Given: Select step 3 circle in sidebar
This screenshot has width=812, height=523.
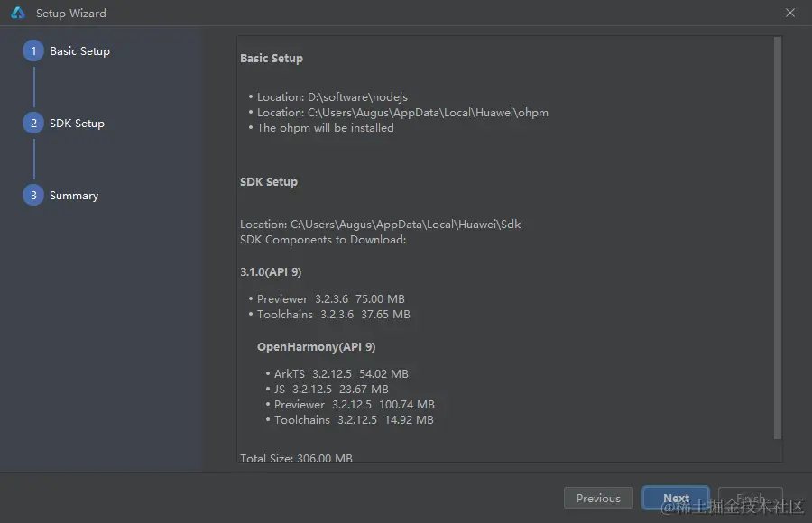Looking at the screenshot, I should [x=33, y=195].
